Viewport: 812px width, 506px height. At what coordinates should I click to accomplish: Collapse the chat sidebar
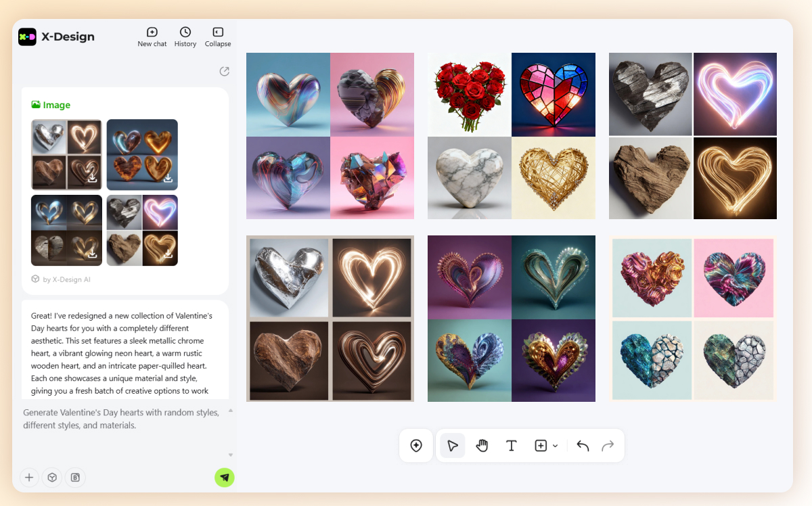[217, 36]
